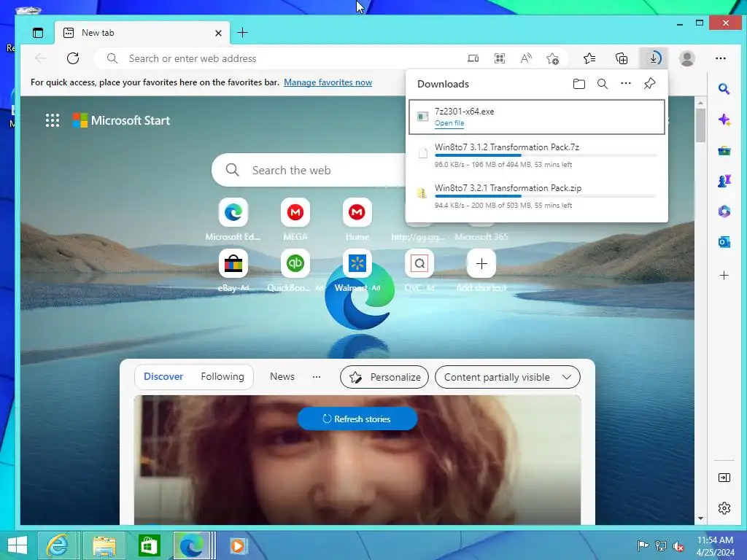
Task: Open media player icon on taskbar
Action: tap(237, 545)
